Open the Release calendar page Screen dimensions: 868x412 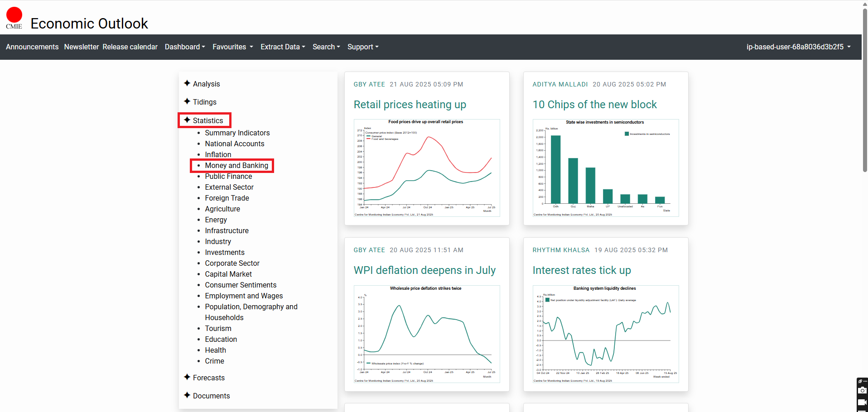pyautogui.click(x=130, y=47)
